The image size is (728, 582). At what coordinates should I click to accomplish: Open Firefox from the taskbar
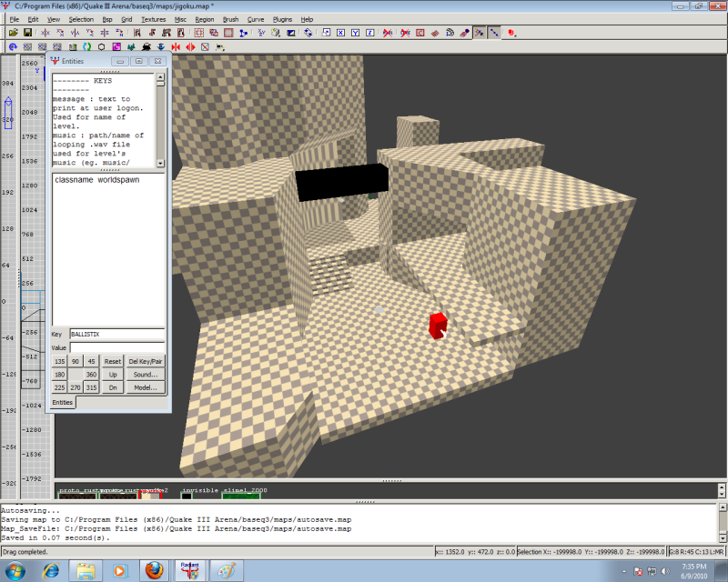point(154,570)
